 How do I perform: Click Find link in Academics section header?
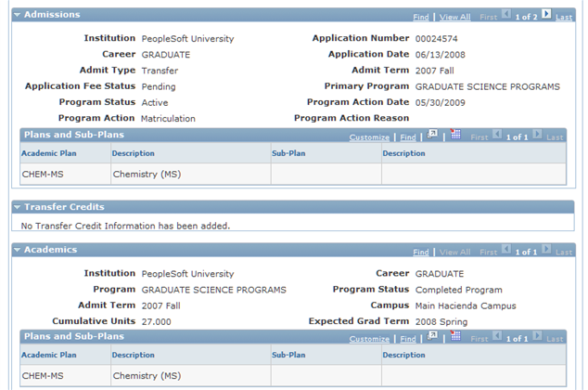pos(421,252)
